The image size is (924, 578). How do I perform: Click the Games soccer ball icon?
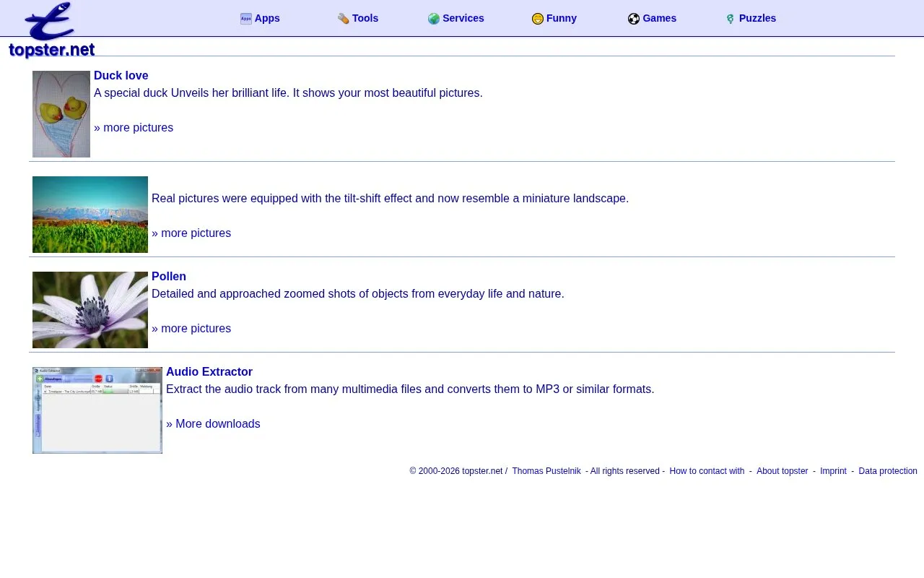pyautogui.click(x=634, y=19)
